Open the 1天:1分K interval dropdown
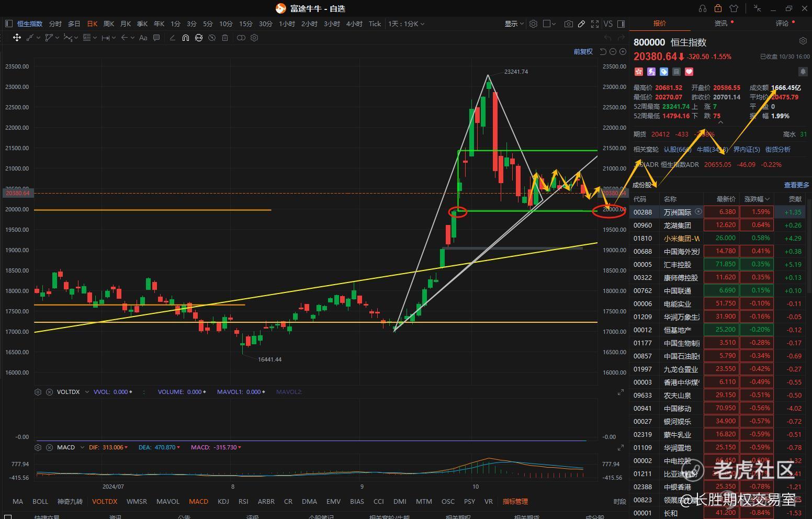 pos(406,24)
